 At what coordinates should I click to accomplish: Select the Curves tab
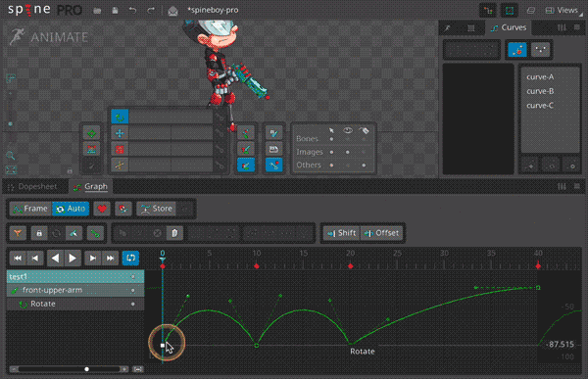pyautogui.click(x=509, y=28)
